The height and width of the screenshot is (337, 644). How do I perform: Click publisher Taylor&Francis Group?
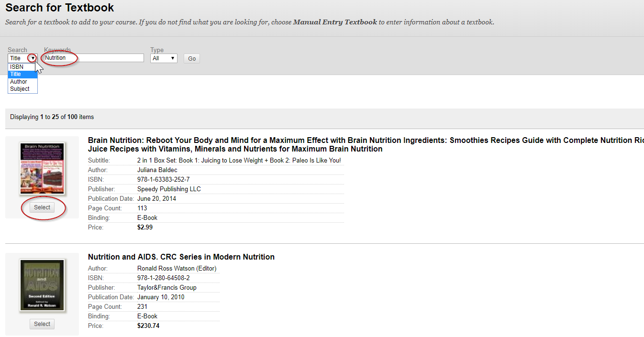coord(167,287)
